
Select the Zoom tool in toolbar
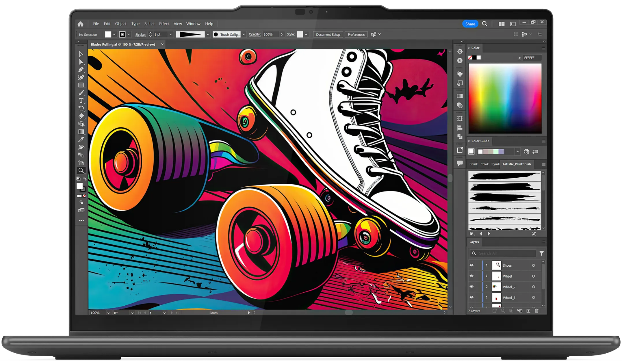[81, 171]
